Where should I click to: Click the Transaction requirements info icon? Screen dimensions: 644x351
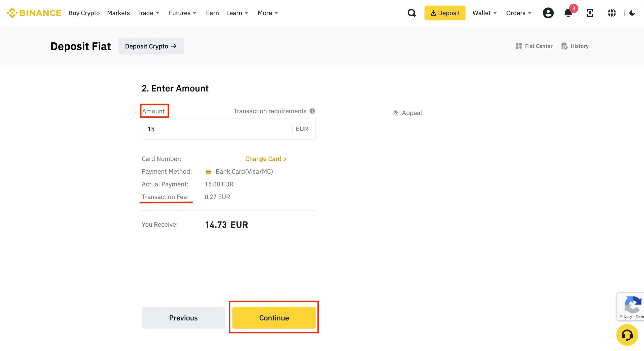click(312, 111)
